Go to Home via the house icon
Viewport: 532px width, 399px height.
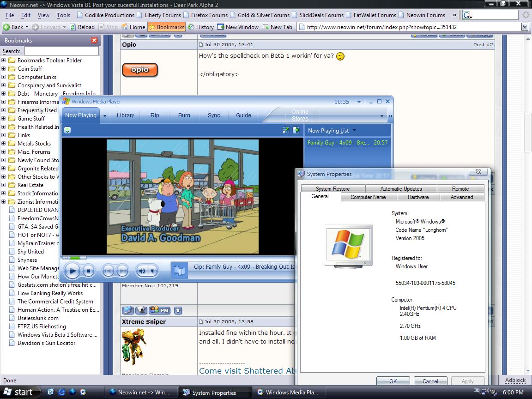(x=125, y=27)
